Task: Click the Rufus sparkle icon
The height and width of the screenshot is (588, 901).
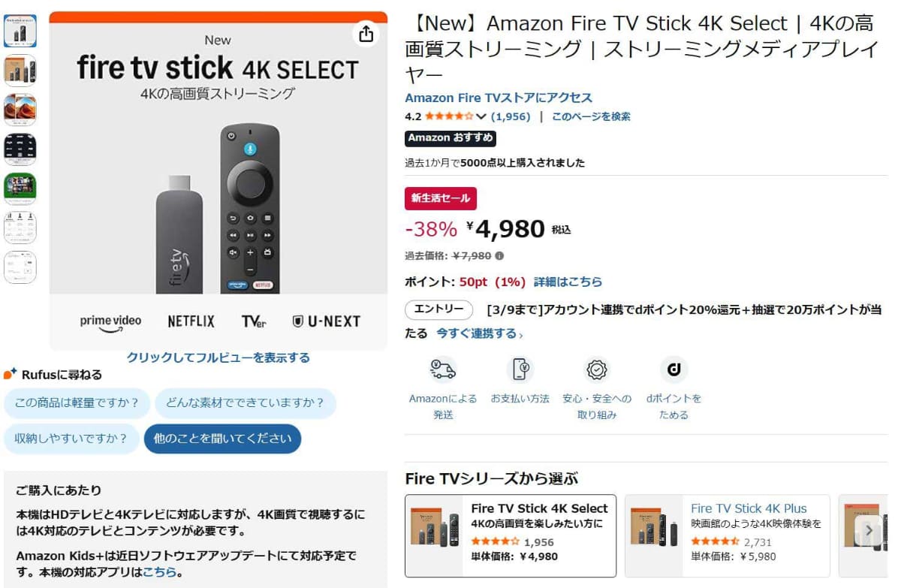Action: pos(10,374)
